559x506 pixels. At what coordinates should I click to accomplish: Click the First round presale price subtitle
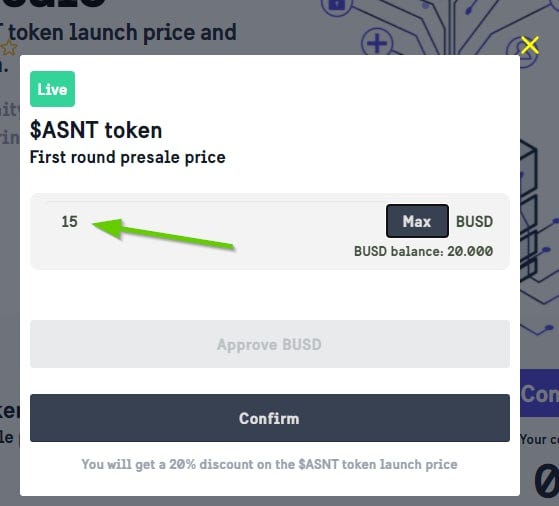click(x=128, y=157)
